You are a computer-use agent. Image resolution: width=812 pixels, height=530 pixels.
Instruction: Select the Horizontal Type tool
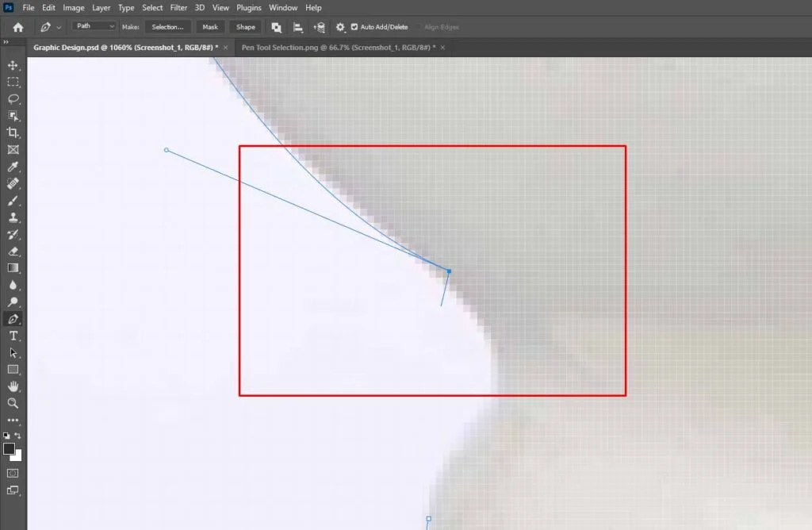13,336
